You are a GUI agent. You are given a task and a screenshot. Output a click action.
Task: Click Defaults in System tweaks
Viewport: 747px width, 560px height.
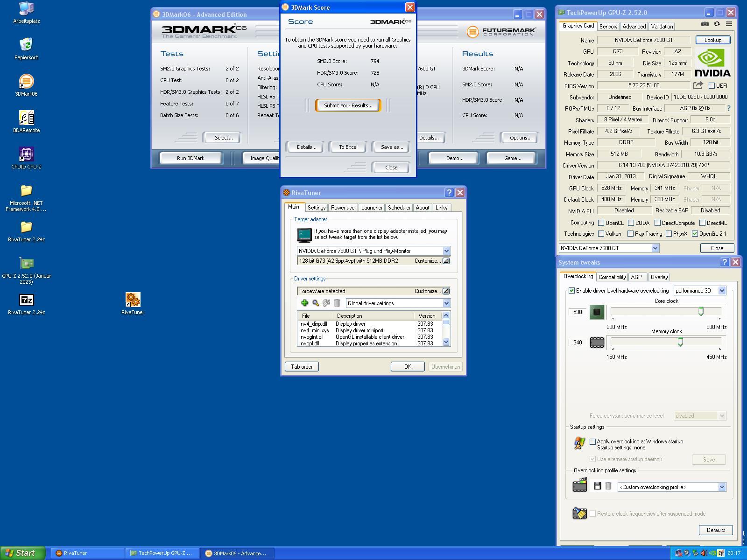click(716, 530)
